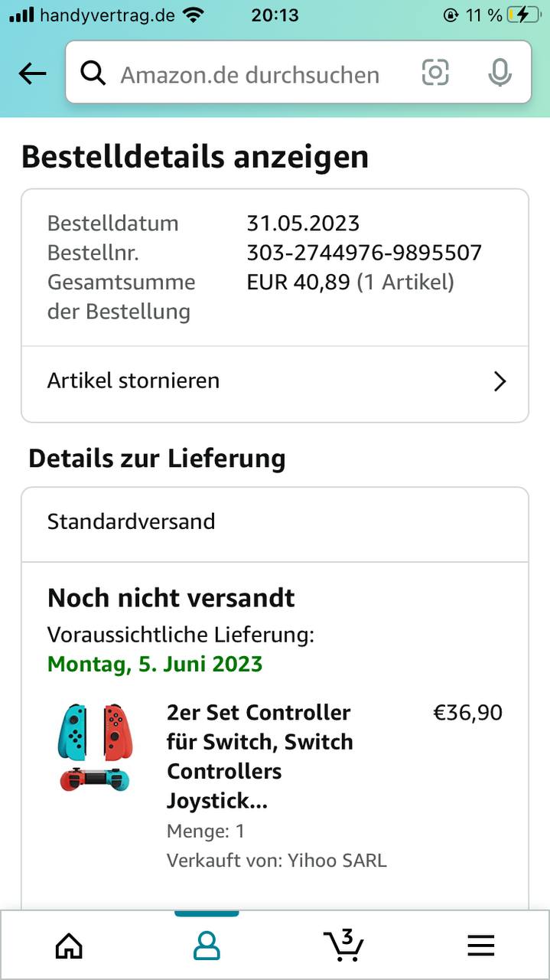Tap the Montag, 5. Juni 2023 delivery date
This screenshot has height=980, width=550.
[155, 664]
